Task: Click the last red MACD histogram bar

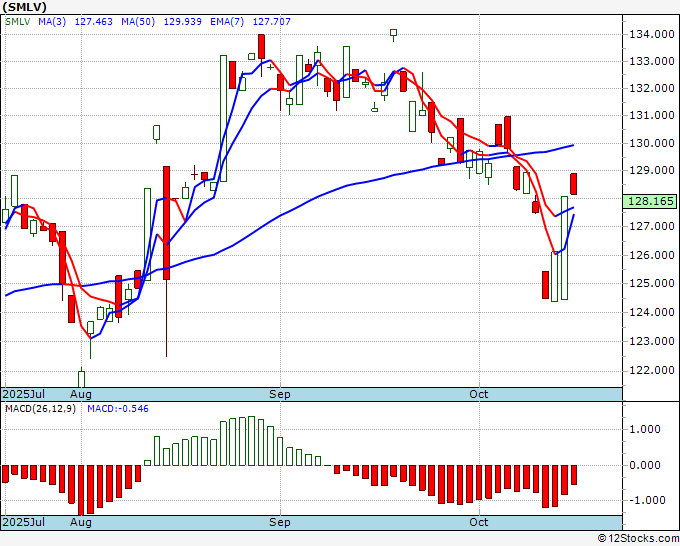Action: pyautogui.click(x=574, y=475)
